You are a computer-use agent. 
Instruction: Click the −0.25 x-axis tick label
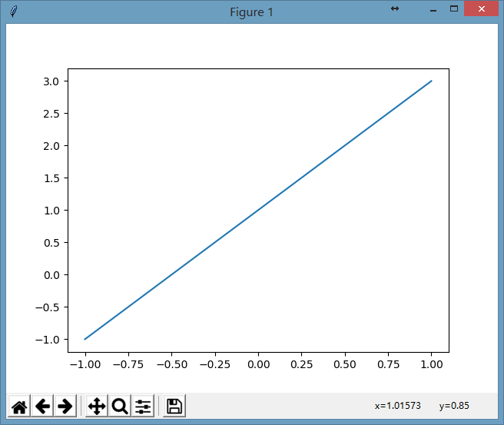215,364
